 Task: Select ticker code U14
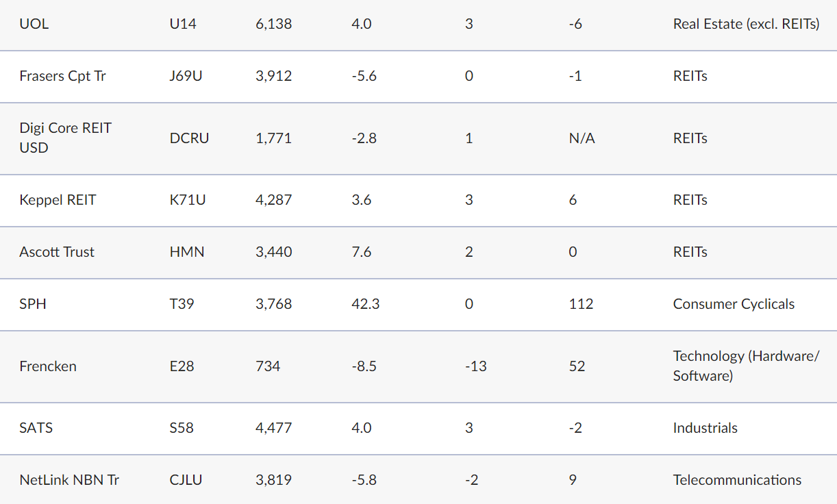(183, 24)
